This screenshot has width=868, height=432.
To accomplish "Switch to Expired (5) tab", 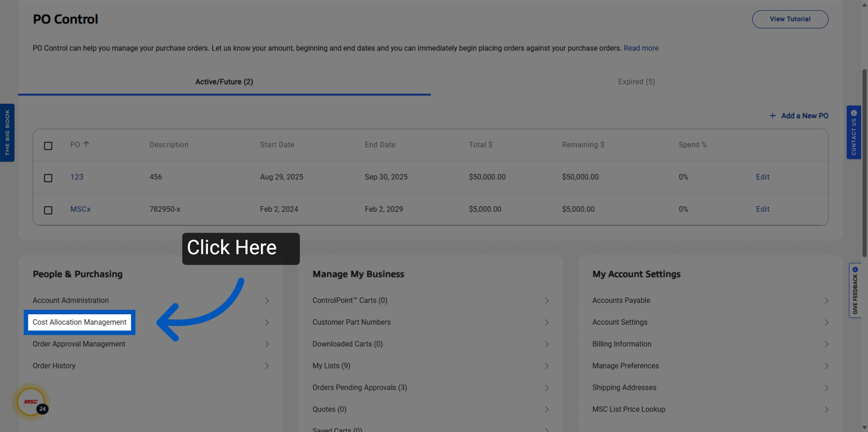I will pyautogui.click(x=637, y=82).
